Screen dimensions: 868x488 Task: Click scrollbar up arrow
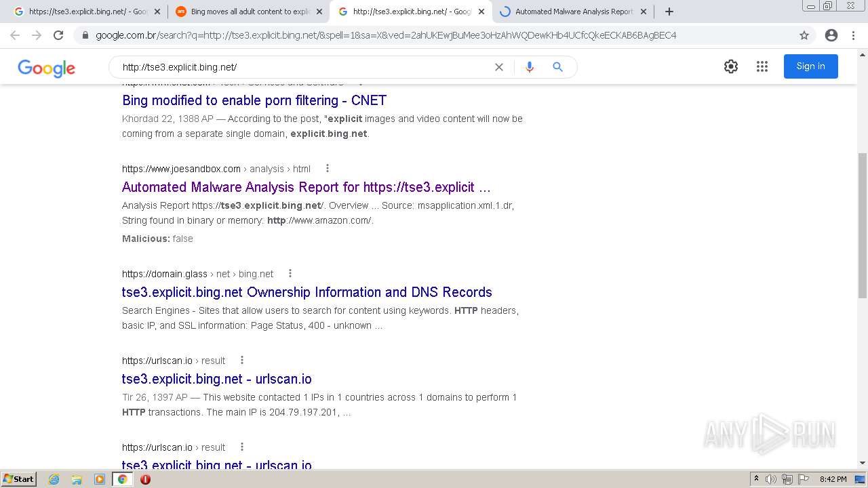click(x=862, y=54)
